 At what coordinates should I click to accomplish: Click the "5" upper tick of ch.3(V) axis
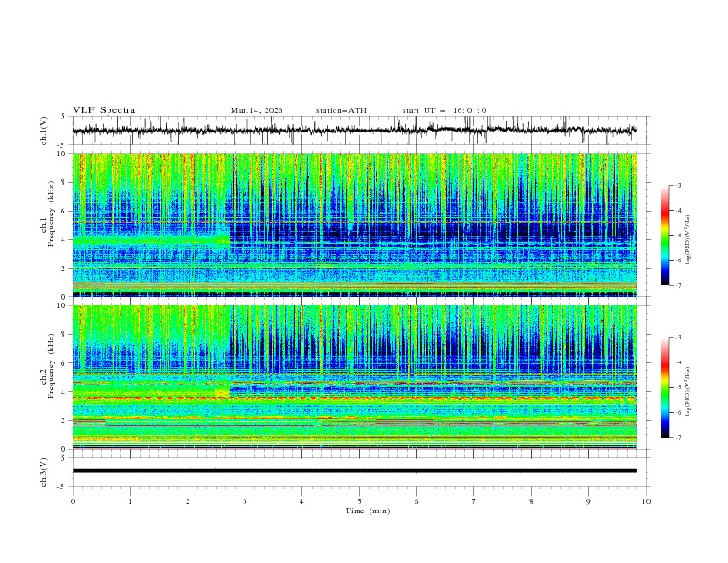63,457
